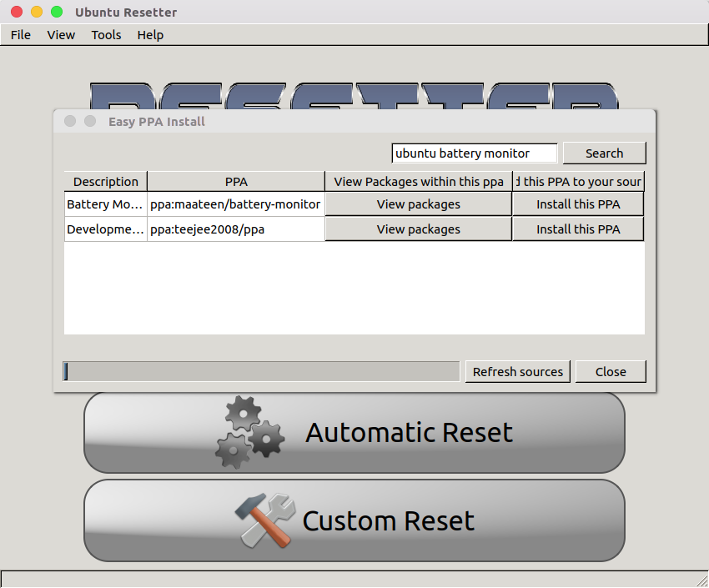Click the Search button

[x=604, y=153]
